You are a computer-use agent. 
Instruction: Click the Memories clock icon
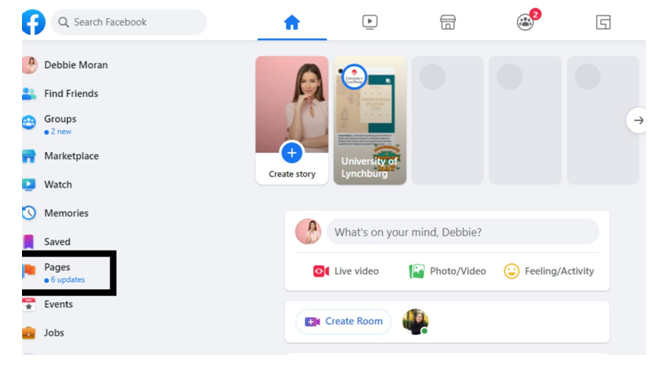click(x=29, y=213)
